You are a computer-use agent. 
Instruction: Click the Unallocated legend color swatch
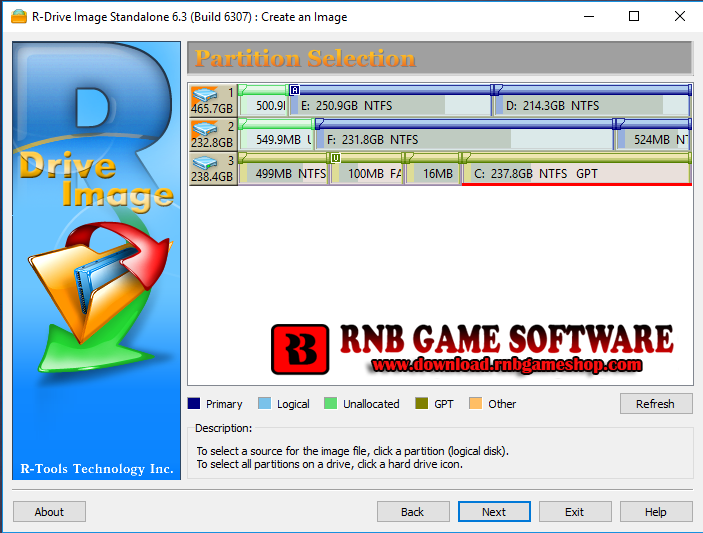[x=330, y=403]
